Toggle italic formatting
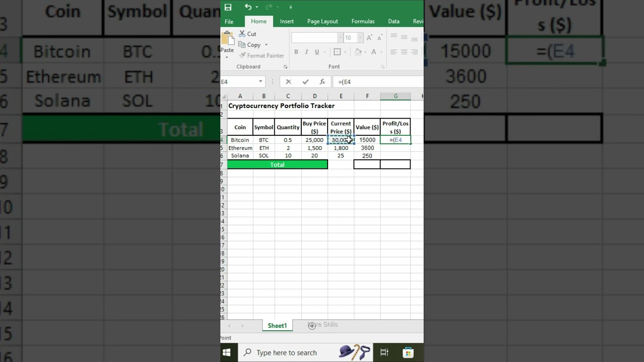644x362 pixels. (x=306, y=52)
